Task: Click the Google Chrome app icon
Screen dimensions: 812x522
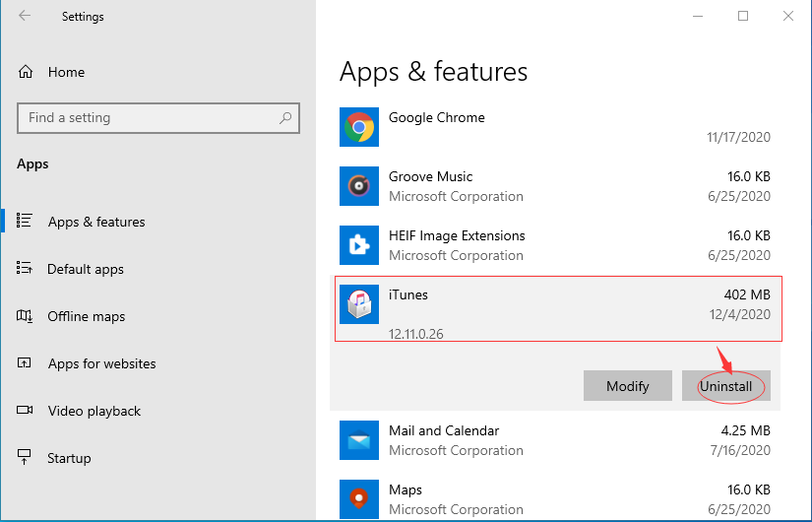Action: click(359, 127)
